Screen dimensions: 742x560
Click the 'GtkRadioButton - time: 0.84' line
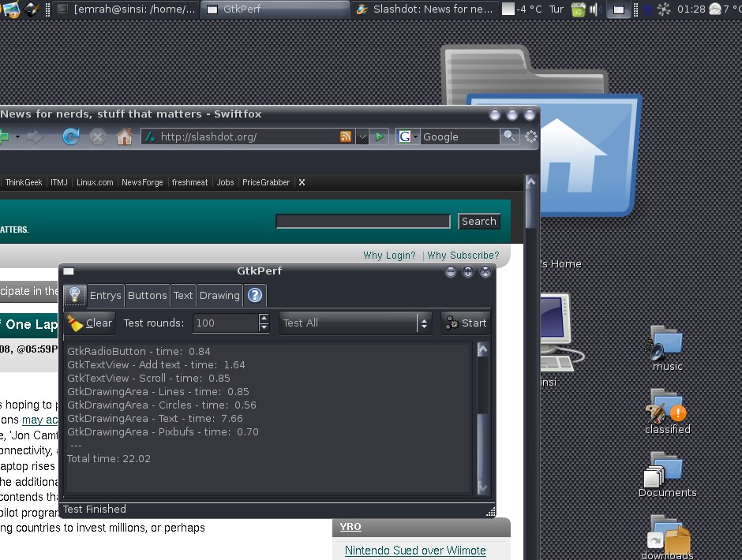click(x=139, y=352)
